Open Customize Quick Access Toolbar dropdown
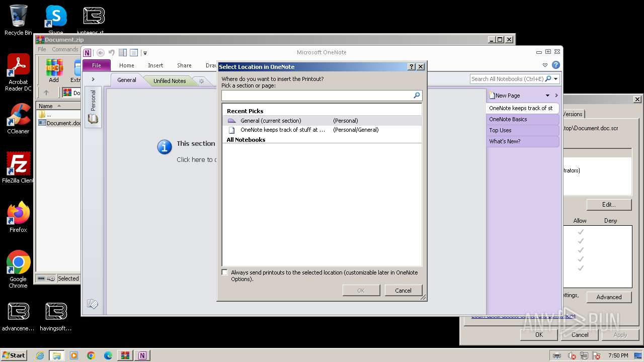Image resolution: width=644 pixels, height=362 pixels. tap(145, 53)
